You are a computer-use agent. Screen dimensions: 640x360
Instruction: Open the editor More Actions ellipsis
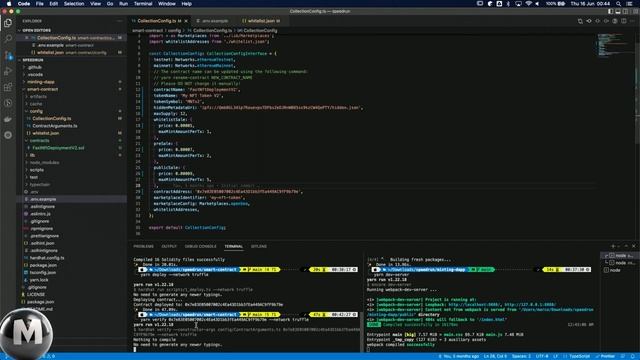click(x=633, y=21)
